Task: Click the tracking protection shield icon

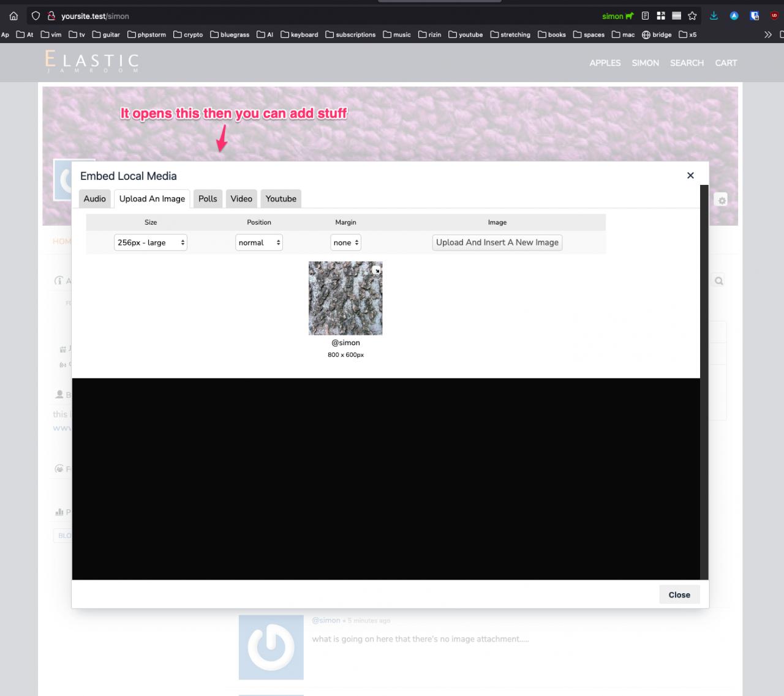Action: 36,17
